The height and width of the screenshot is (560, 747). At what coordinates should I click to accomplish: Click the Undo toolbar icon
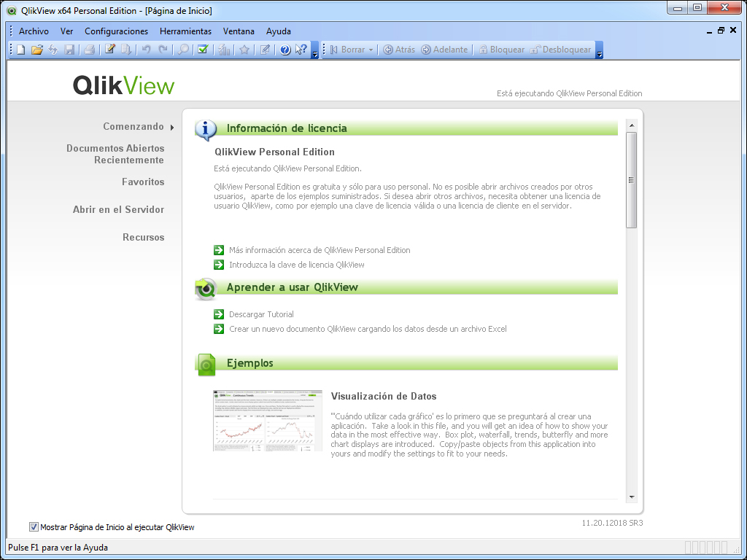pyautogui.click(x=146, y=50)
